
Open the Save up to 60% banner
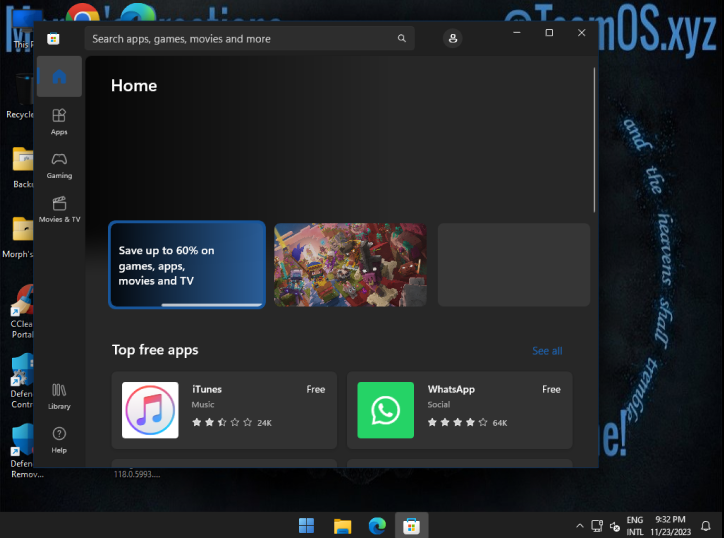[187, 265]
